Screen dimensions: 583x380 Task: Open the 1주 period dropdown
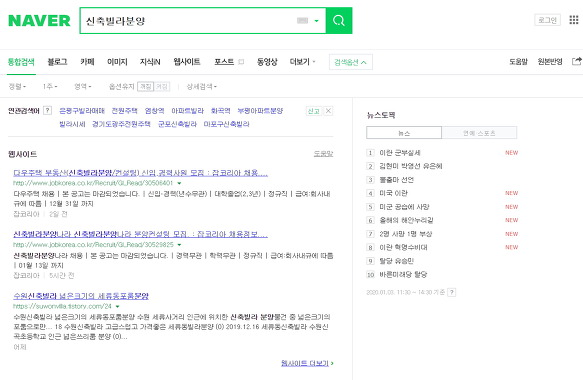pyautogui.click(x=50, y=87)
